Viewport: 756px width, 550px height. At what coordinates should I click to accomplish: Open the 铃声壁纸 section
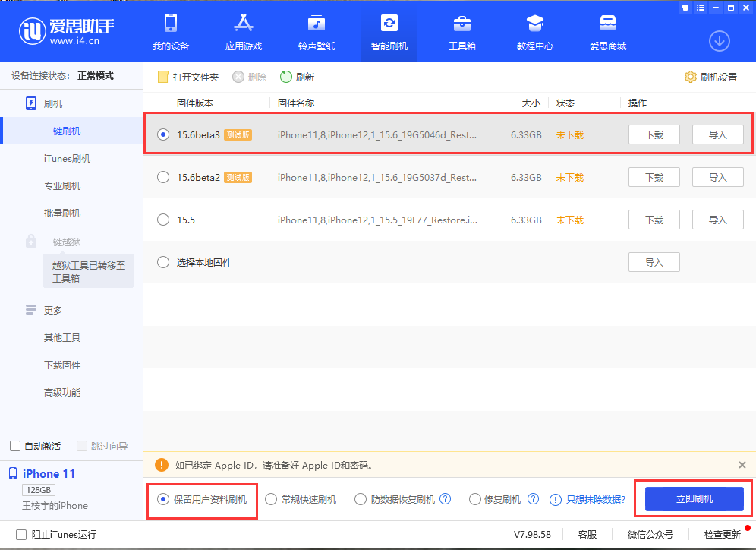pyautogui.click(x=316, y=32)
